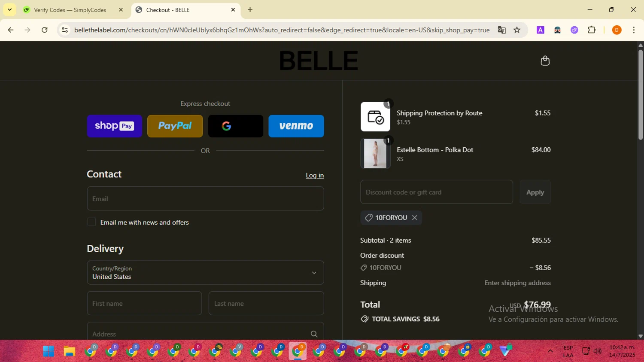
Task: Check Email me with news and offers
Action: tap(91, 222)
